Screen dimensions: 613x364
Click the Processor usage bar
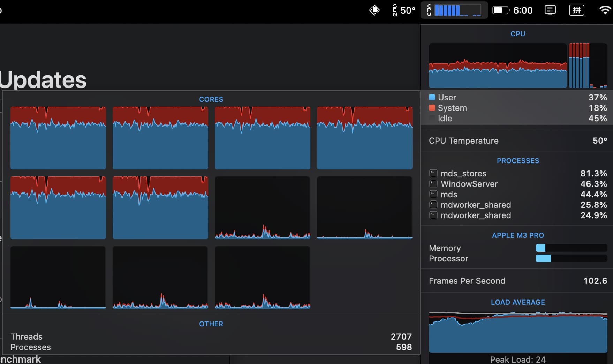tap(571, 258)
